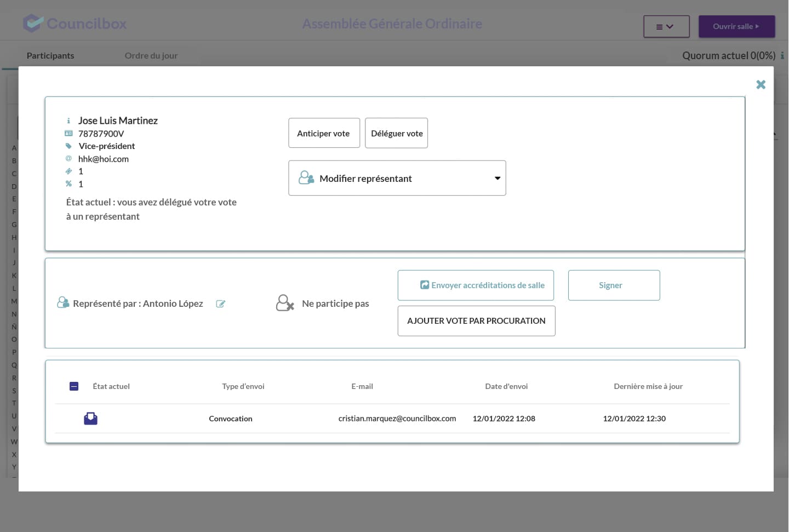Toggle the select-all checkbox in table header

tap(74, 386)
